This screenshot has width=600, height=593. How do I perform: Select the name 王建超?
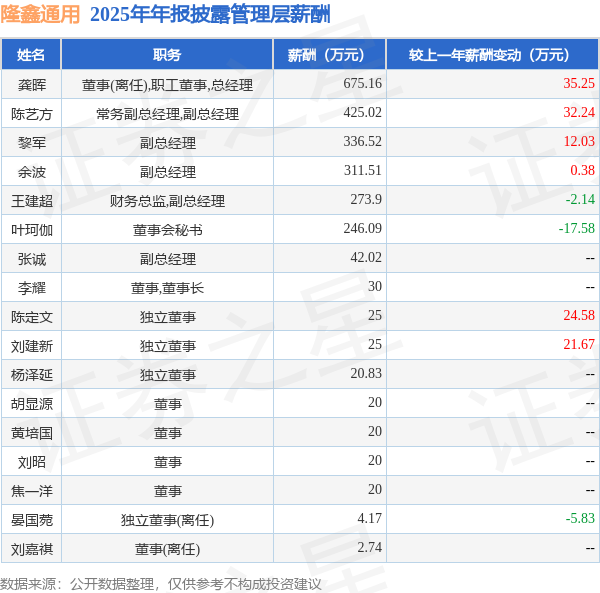(32, 201)
